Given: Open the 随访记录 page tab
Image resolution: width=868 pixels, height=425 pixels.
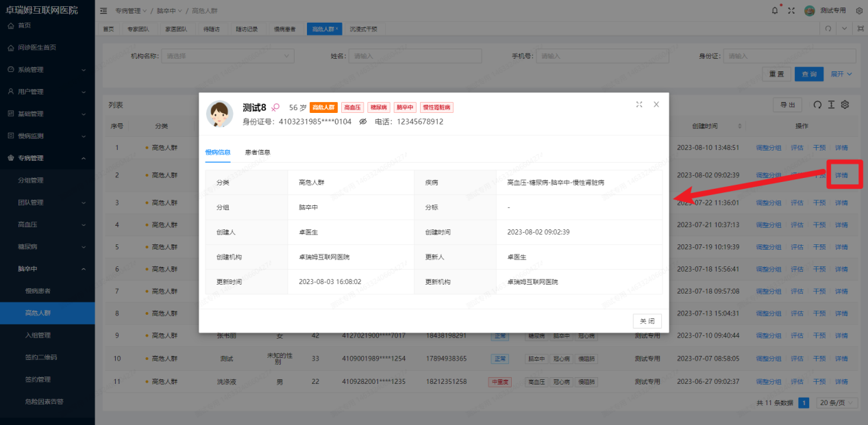Looking at the screenshot, I should (x=247, y=29).
